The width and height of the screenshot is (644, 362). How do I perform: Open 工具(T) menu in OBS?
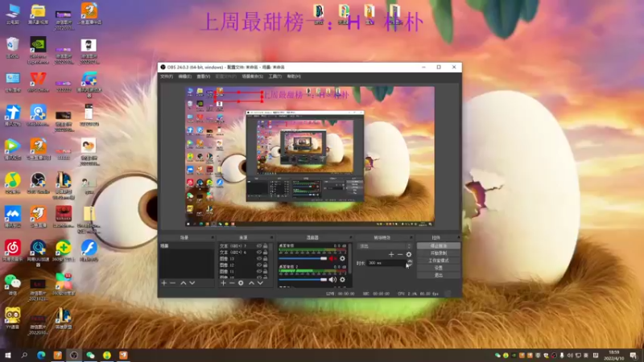[x=275, y=76]
